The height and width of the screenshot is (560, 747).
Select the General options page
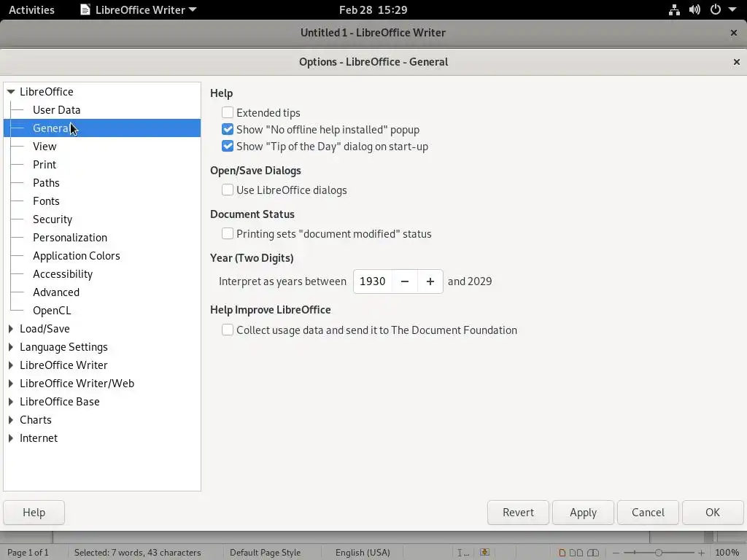(102, 128)
